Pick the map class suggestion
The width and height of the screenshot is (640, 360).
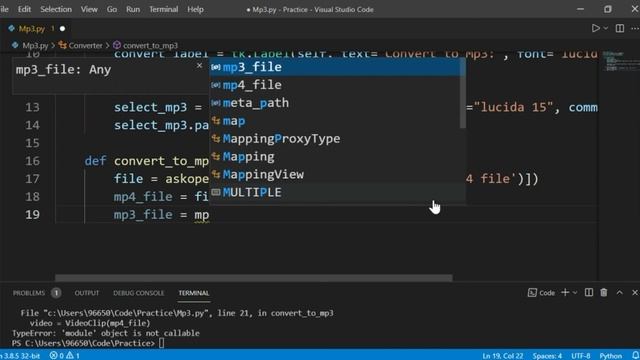pos(335,121)
